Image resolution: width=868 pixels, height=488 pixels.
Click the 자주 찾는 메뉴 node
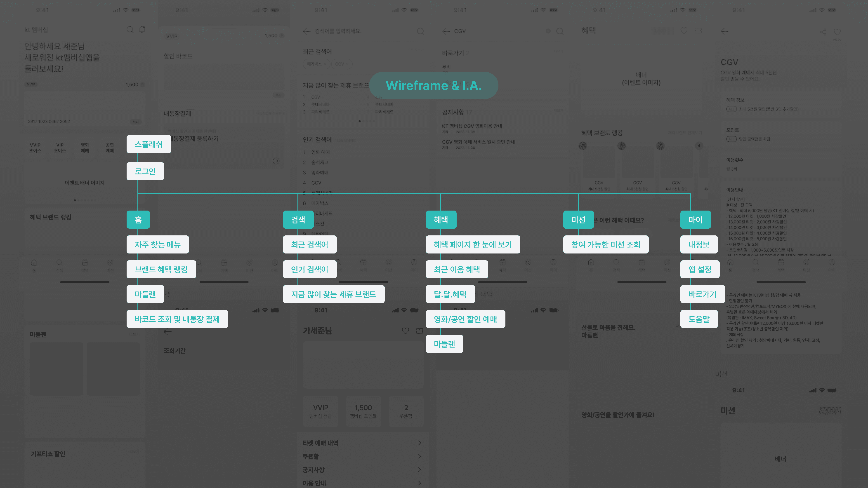[158, 244]
